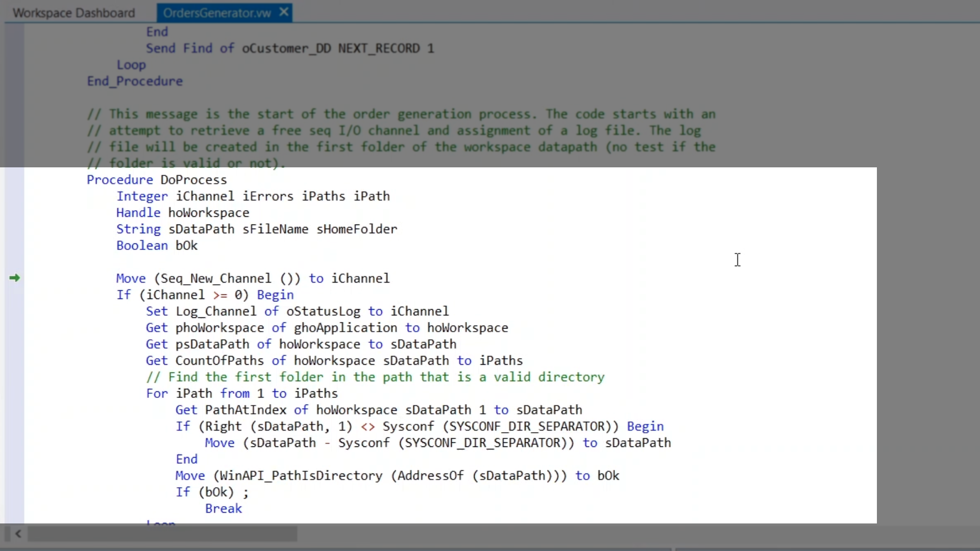980x551 pixels.
Task: Click the Seq_New_Channel function call
Action: coord(216,279)
